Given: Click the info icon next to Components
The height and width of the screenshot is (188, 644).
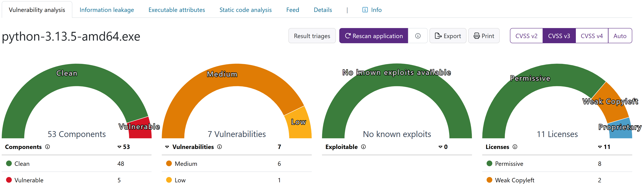Looking at the screenshot, I should 47,147.
